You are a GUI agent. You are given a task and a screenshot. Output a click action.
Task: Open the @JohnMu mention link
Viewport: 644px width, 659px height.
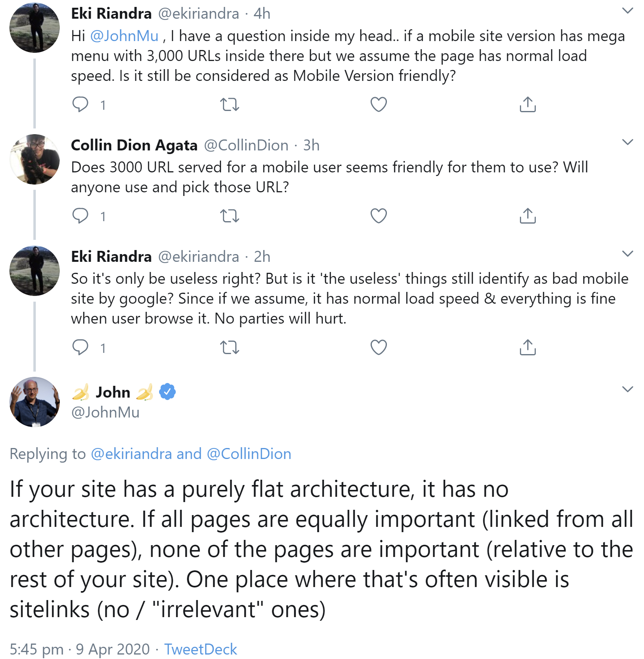(x=124, y=36)
